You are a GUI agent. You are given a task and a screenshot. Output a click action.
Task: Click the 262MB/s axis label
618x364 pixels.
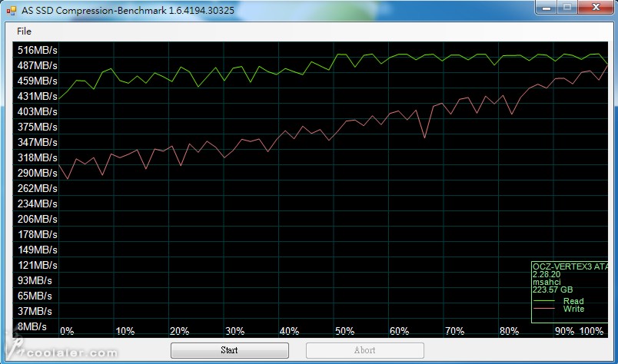[37, 188]
